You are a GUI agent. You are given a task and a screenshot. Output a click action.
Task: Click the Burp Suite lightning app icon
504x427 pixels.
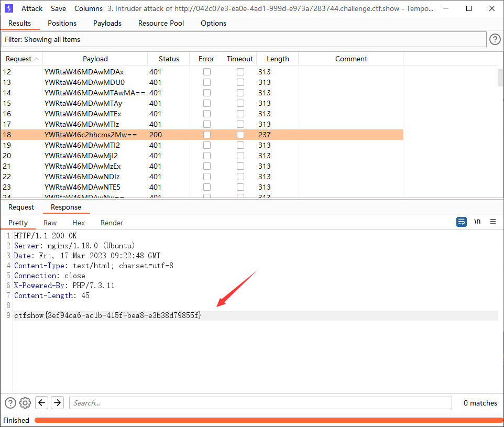(x=9, y=8)
